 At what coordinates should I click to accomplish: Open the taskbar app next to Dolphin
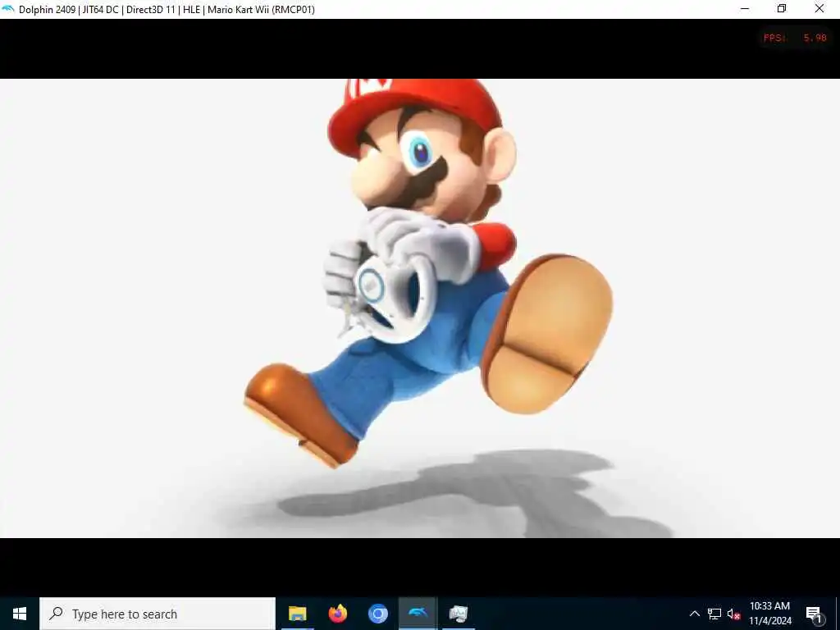tap(458, 614)
